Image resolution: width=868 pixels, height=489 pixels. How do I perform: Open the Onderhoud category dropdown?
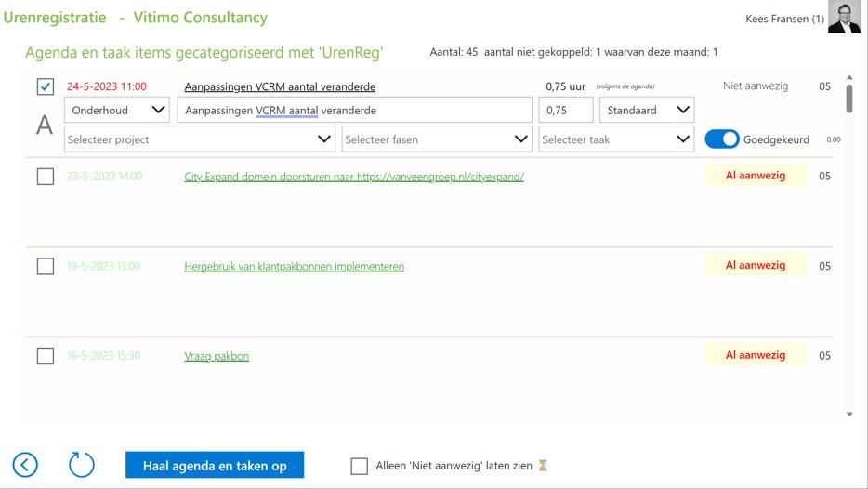(116, 110)
